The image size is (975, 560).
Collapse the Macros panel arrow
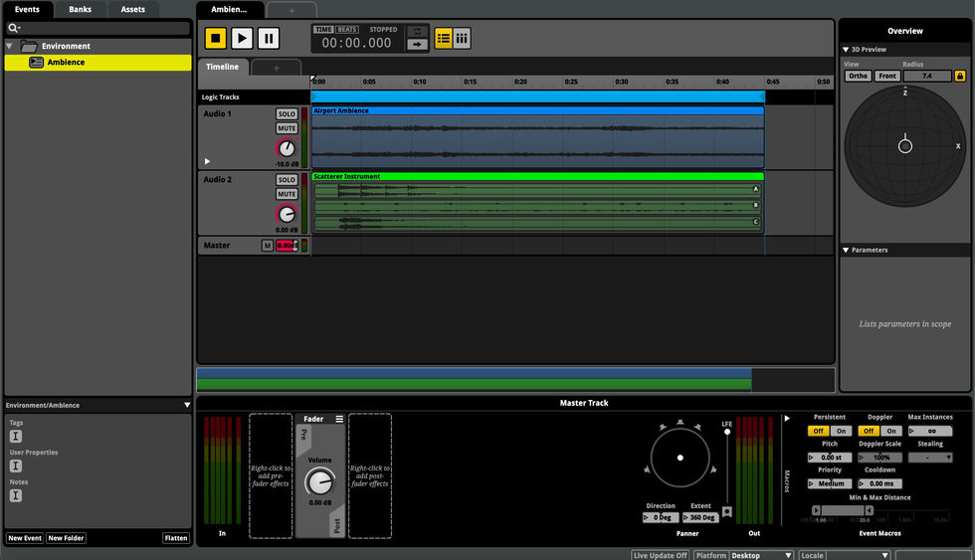click(x=787, y=419)
